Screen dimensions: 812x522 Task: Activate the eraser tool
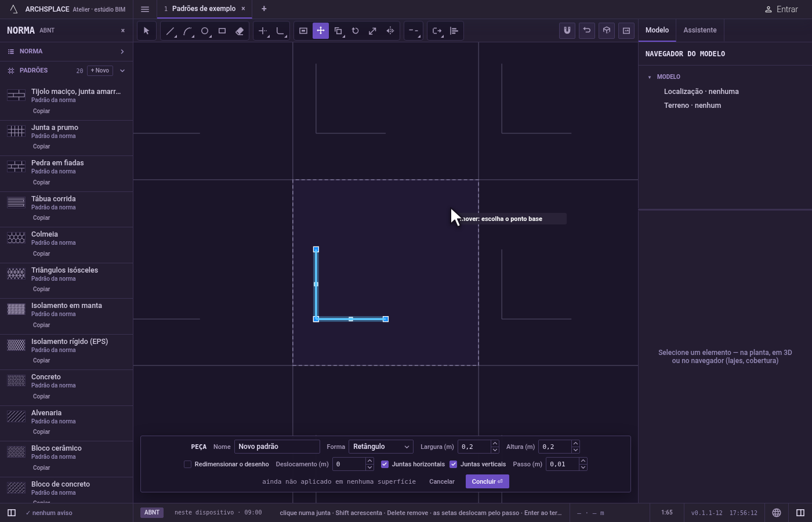(240, 31)
